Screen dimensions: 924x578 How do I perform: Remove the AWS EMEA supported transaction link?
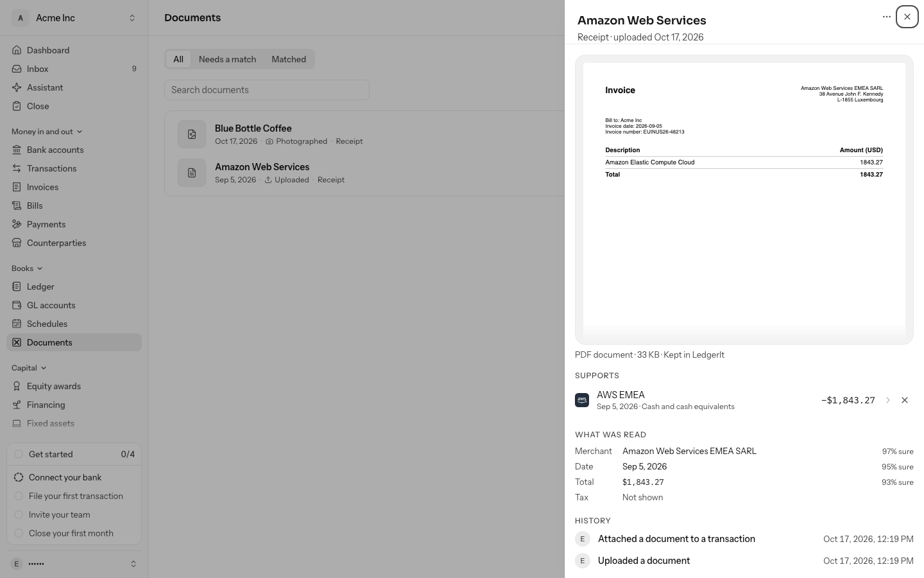click(905, 400)
